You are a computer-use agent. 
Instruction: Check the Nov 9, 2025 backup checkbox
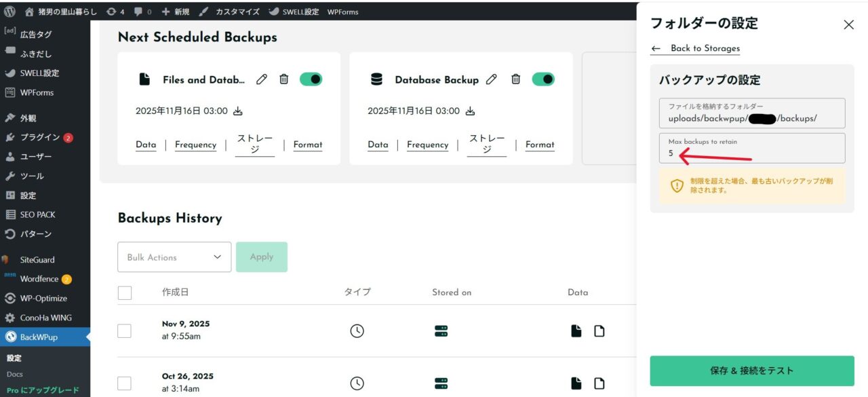[x=124, y=331]
